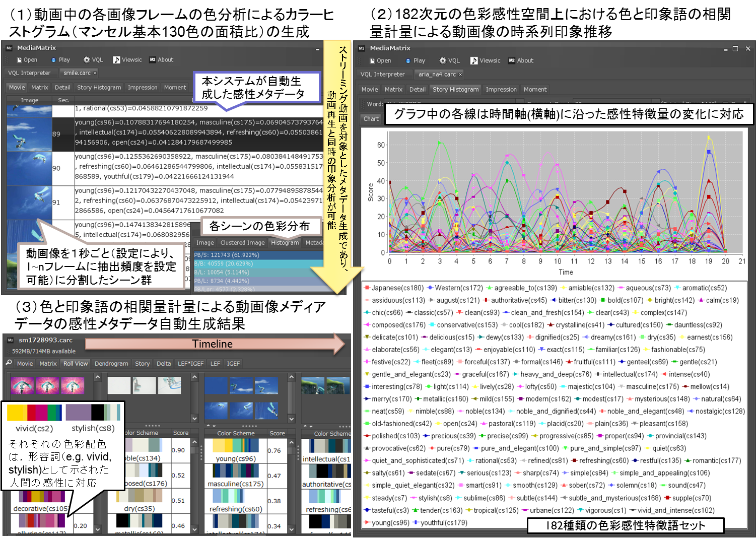
Task: Switch to Clustered Image tab
Action: coord(242,243)
